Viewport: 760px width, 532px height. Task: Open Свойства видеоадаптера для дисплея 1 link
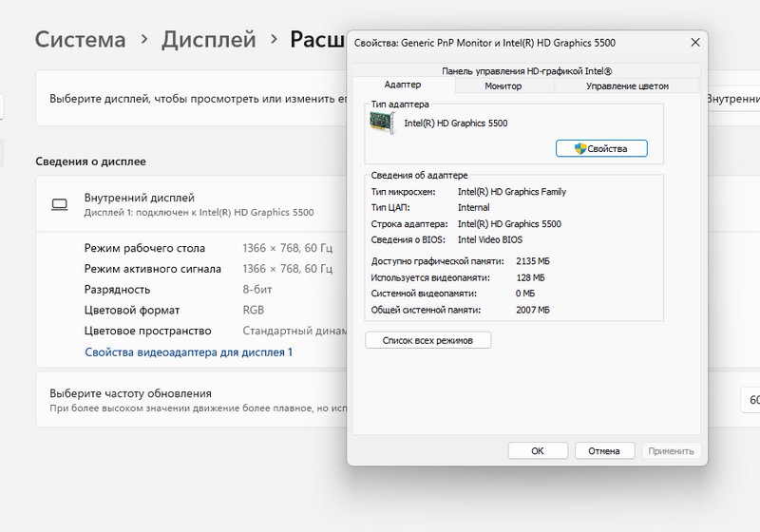[x=188, y=351]
